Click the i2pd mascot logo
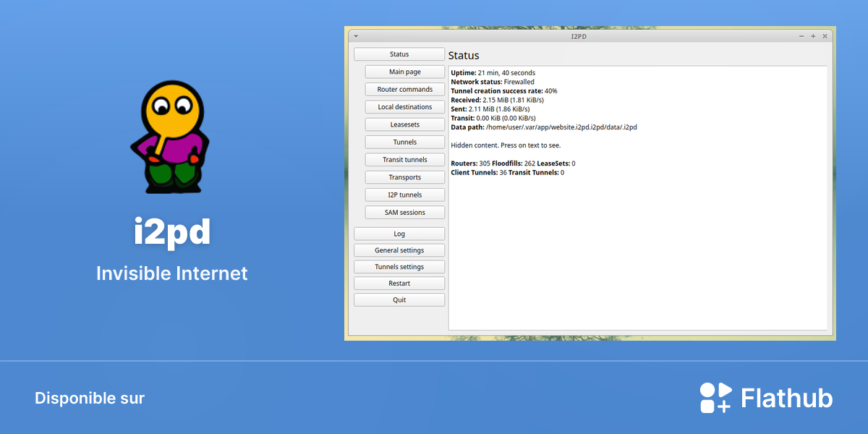Viewport: 868px width, 434px height. tap(171, 137)
